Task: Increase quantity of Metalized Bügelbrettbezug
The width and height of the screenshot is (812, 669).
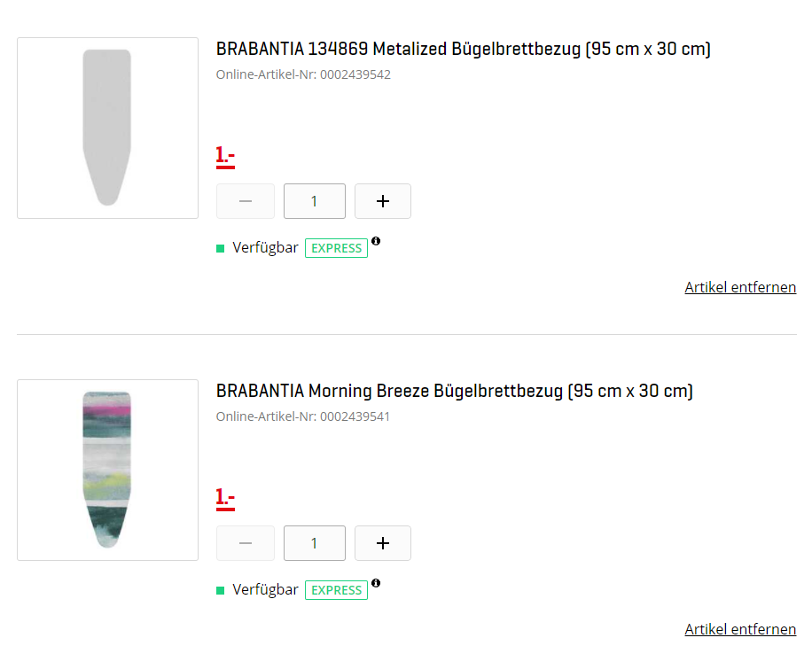Action: pos(383,201)
